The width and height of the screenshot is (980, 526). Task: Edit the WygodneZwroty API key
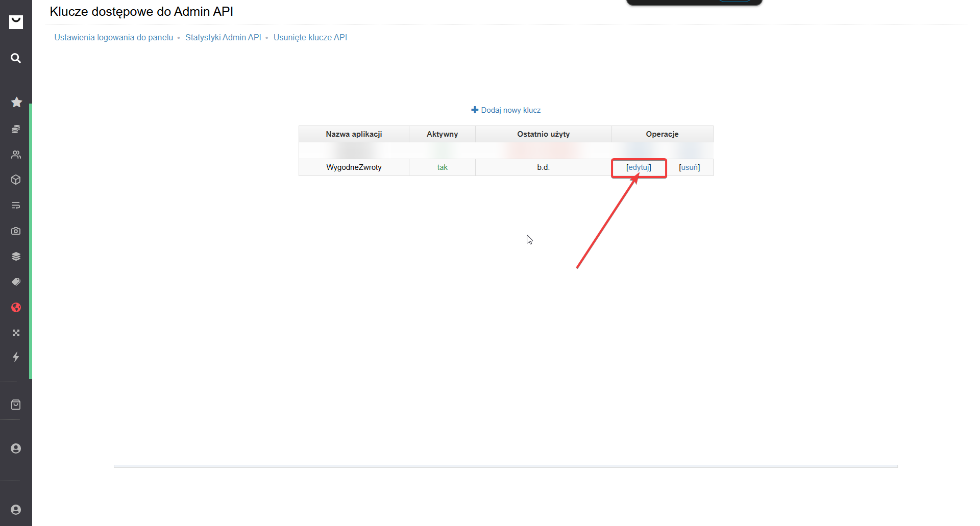pyautogui.click(x=639, y=167)
